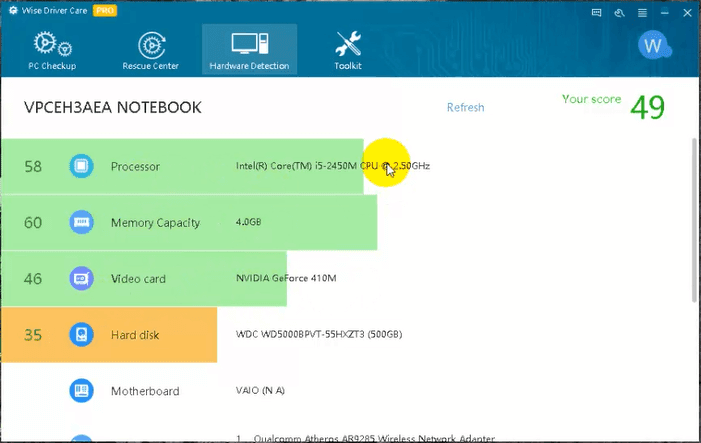
Task: Click the VPCEH3AEA NOTEBOOK heading
Action: (x=113, y=107)
